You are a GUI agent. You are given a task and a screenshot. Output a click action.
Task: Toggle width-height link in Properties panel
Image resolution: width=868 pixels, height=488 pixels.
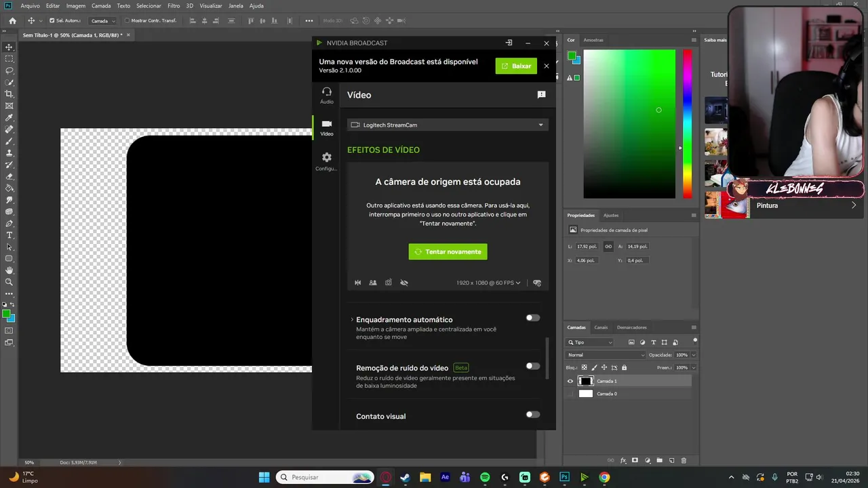tap(608, 247)
